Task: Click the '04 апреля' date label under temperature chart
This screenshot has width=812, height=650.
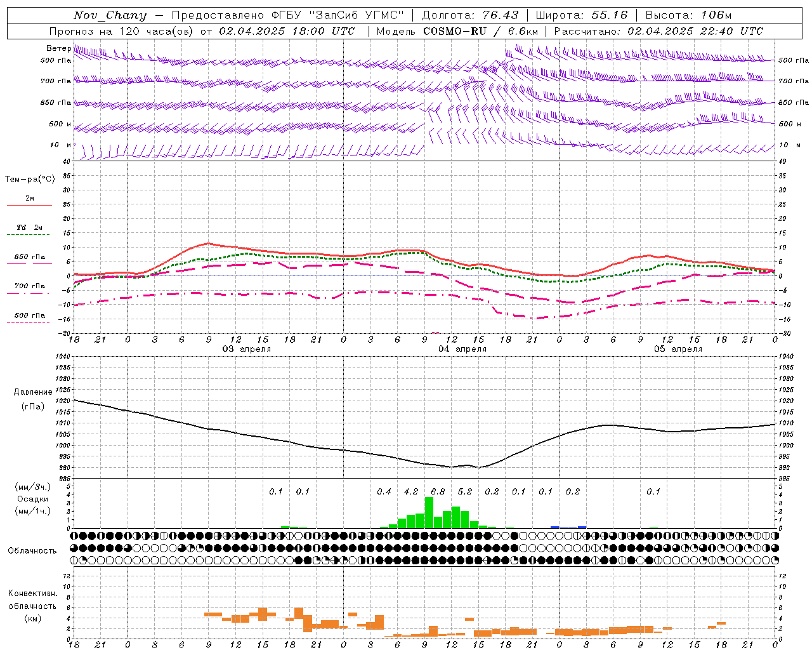Action: coord(462,349)
